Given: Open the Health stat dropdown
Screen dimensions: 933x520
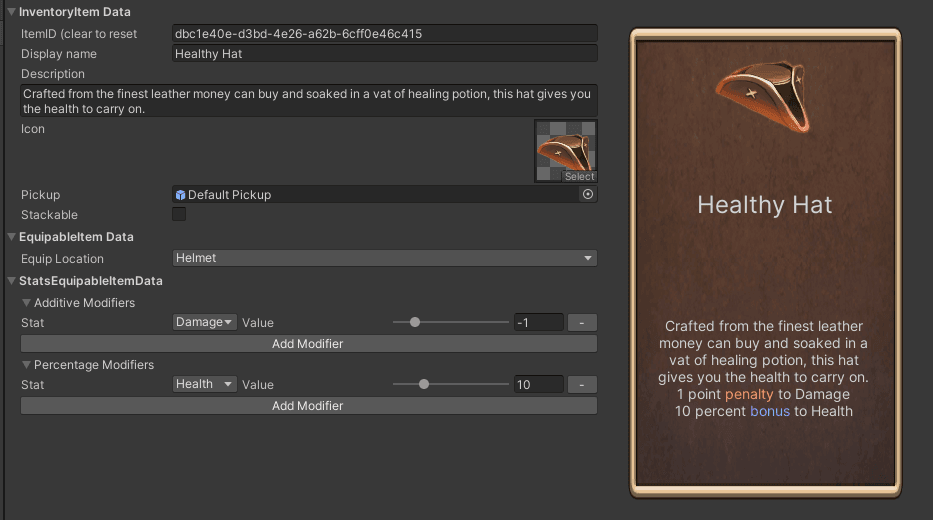Looking at the screenshot, I should pyautogui.click(x=205, y=385).
